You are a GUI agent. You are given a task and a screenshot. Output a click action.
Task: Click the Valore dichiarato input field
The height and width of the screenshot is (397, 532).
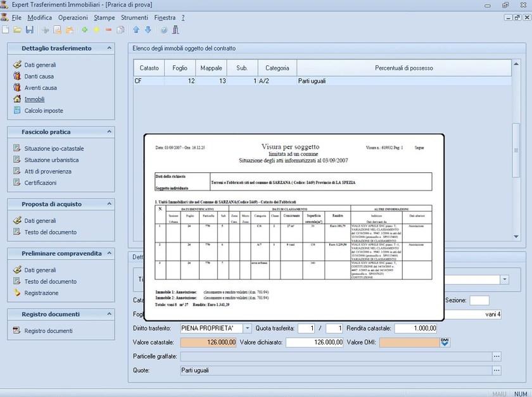pos(315,343)
